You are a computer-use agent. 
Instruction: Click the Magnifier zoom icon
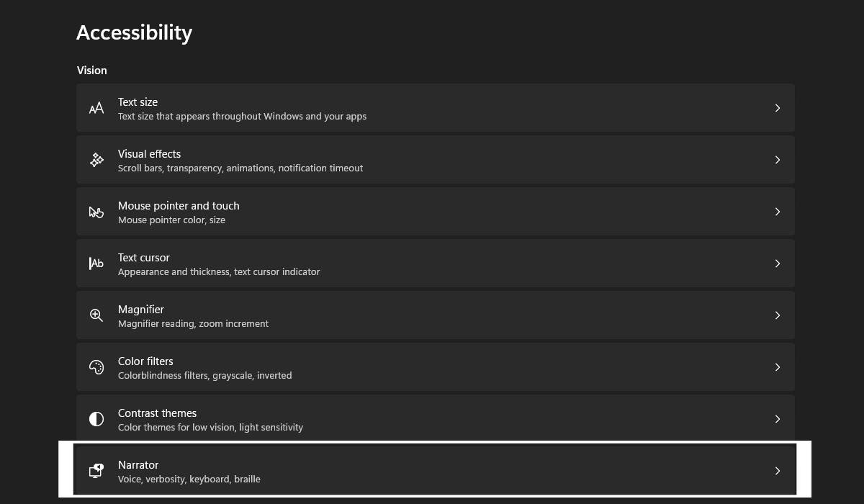click(x=96, y=315)
